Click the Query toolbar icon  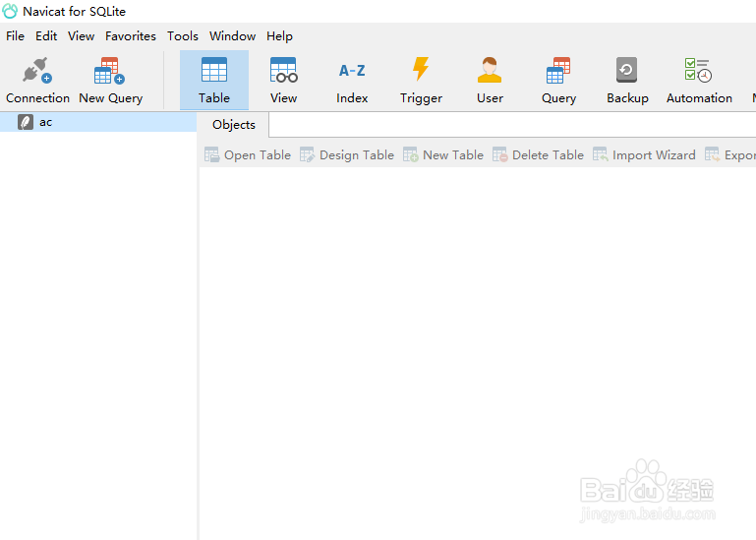pyautogui.click(x=558, y=80)
